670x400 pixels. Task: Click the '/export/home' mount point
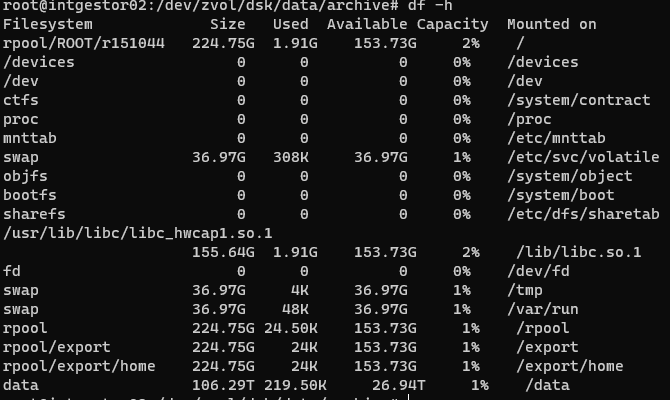click(x=570, y=366)
